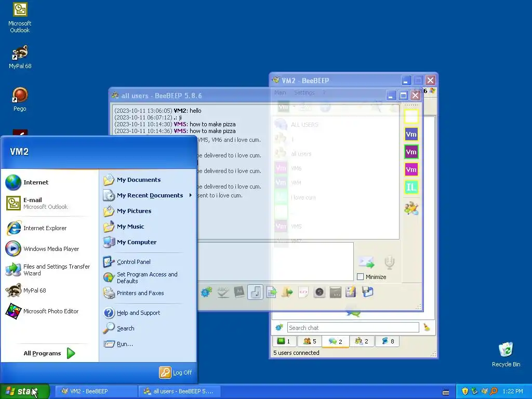Click the camera screenshot icon in chat toolbar
Screen dimensions: 532x399
(x=320, y=292)
